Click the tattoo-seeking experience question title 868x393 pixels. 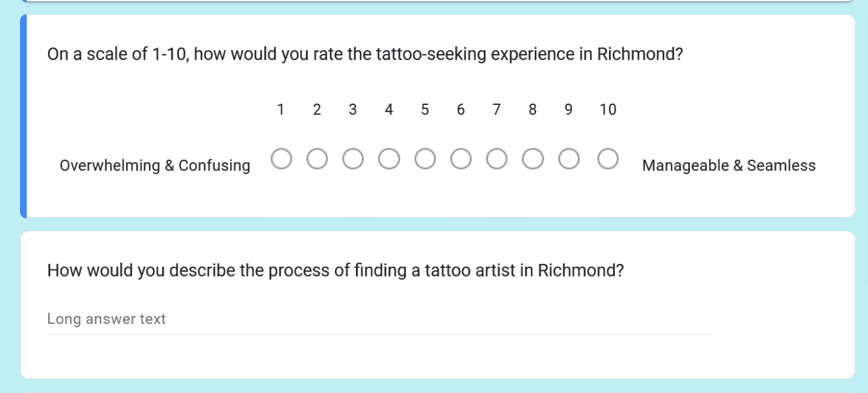tap(365, 54)
